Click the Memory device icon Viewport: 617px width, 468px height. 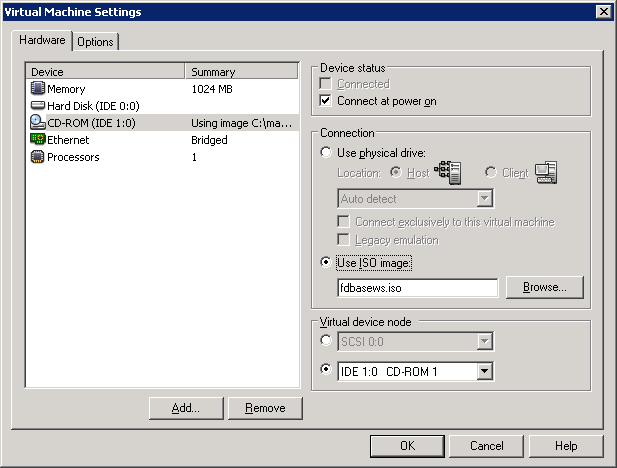click(x=38, y=89)
